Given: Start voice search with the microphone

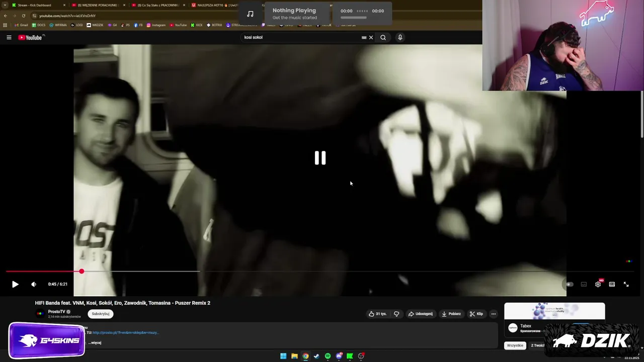Looking at the screenshot, I should [x=400, y=37].
